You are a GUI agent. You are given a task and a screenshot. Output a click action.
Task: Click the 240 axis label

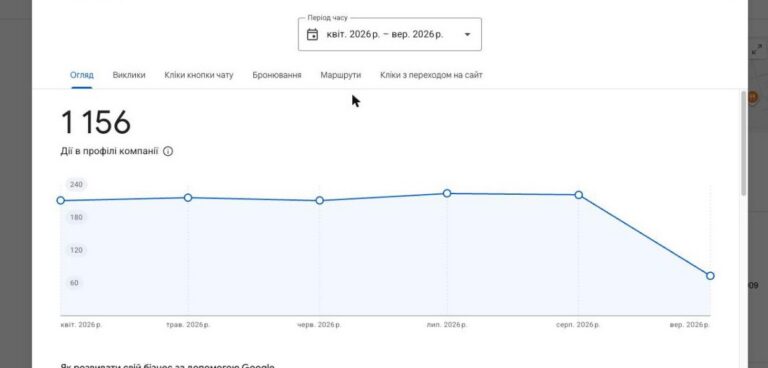[76, 184]
